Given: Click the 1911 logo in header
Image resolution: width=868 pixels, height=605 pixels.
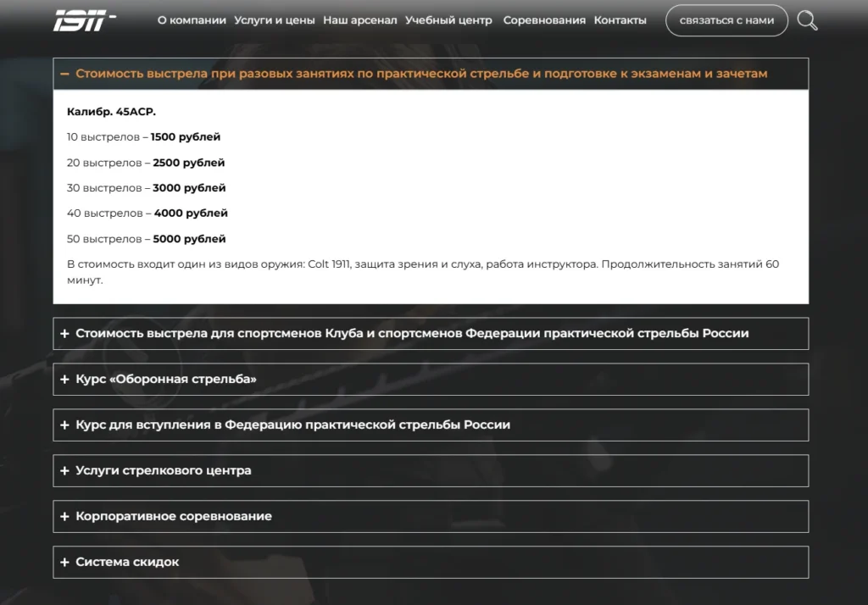Looking at the screenshot, I should point(84,20).
